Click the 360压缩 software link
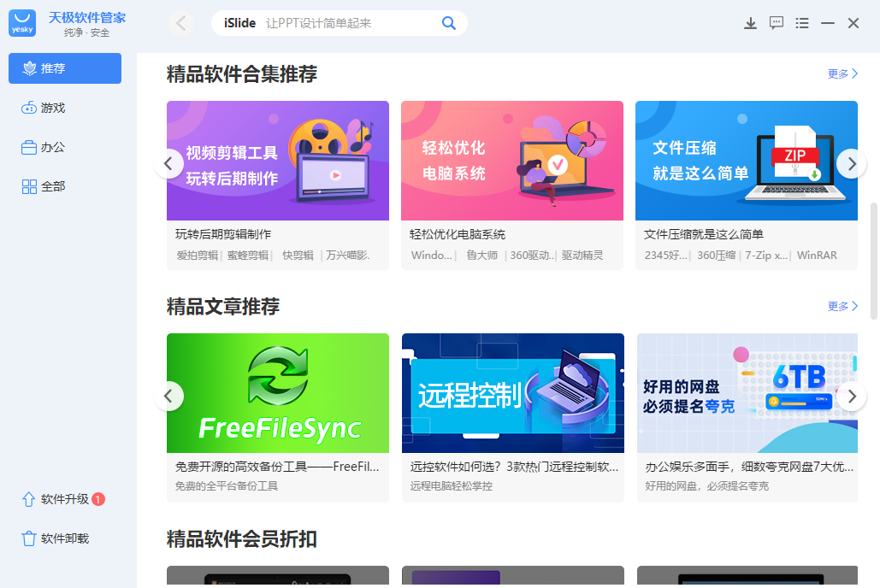 point(716,256)
